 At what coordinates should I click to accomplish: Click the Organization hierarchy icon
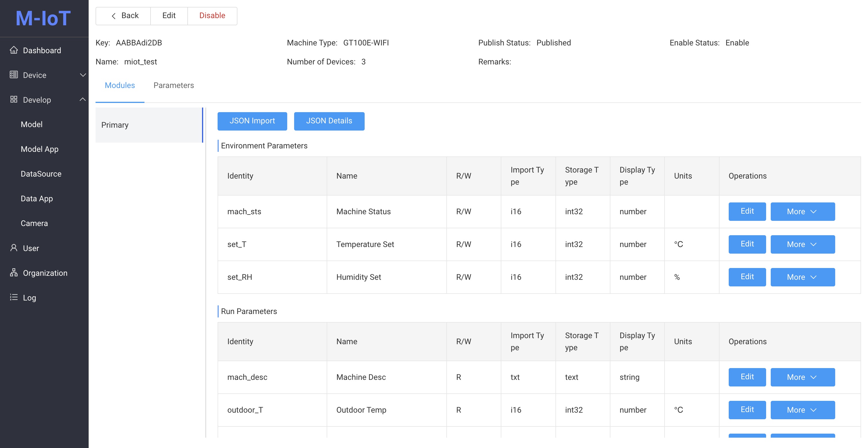click(14, 273)
